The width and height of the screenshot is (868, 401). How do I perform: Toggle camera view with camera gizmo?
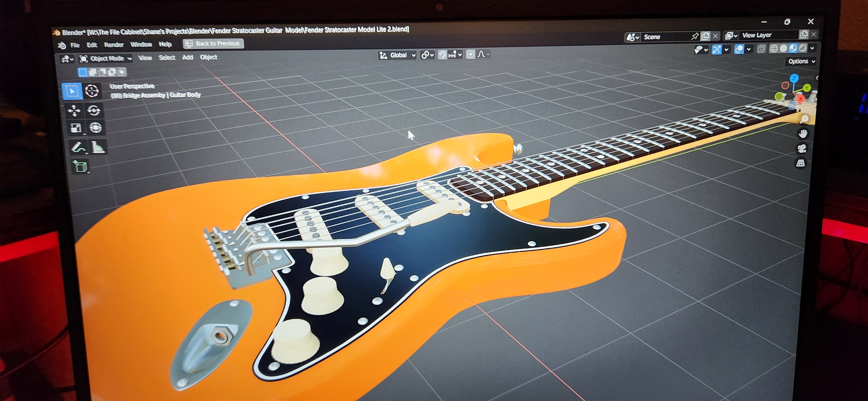(x=802, y=149)
